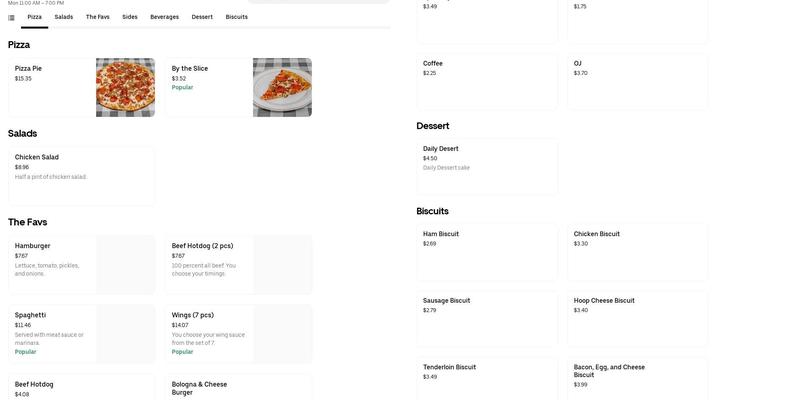The width and height of the screenshot is (800, 400).
Task: Open the Sides tab
Action: (x=130, y=17)
